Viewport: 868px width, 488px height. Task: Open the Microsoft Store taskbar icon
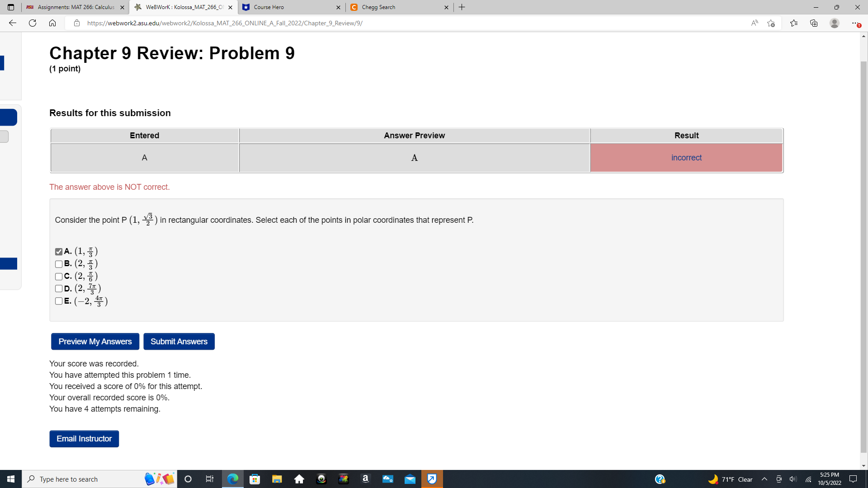255,479
